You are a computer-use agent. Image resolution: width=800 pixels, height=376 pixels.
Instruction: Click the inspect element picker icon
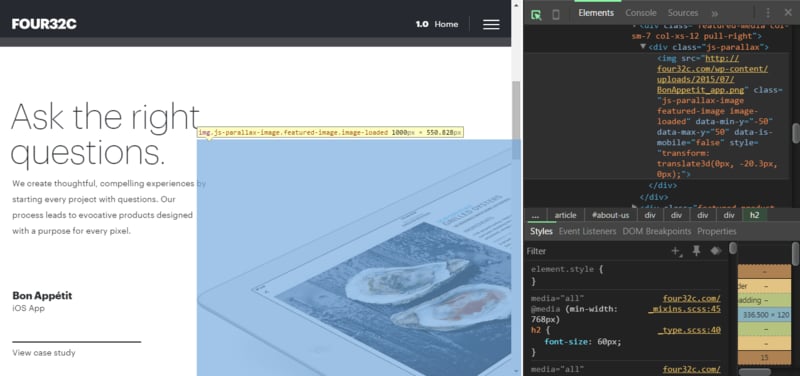pos(536,14)
